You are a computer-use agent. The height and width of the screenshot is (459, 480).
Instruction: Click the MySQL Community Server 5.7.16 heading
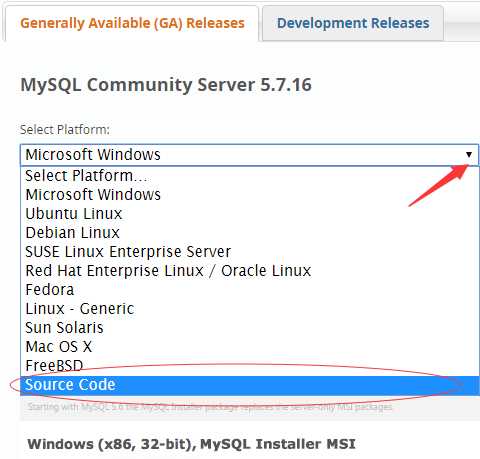(x=166, y=85)
